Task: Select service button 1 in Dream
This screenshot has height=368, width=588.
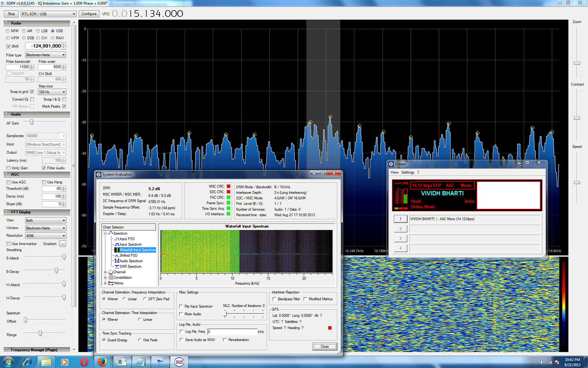Action: [400, 219]
